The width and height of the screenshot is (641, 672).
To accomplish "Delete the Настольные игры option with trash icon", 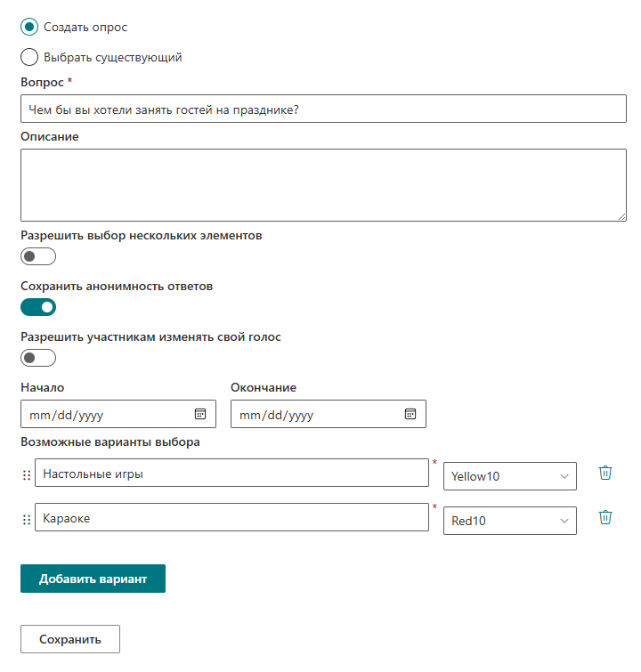I will click(x=605, y=474).
